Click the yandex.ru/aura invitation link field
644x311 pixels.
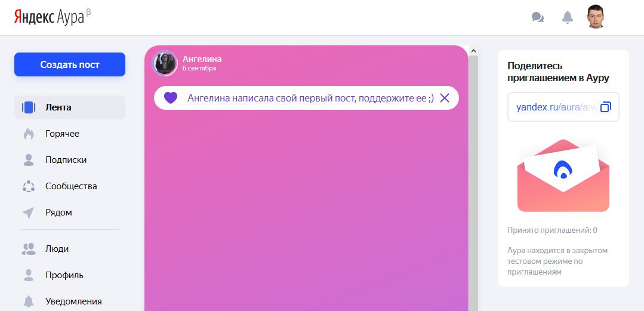(563, 107)
